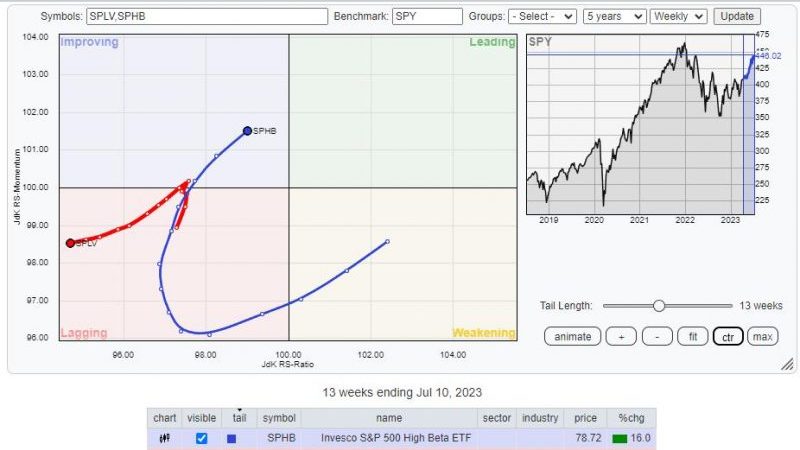Click Invesco S&P 500 High Beta ETF name
Image resolution: width=800 pixels, height=450 pixels.
point(396,438)
